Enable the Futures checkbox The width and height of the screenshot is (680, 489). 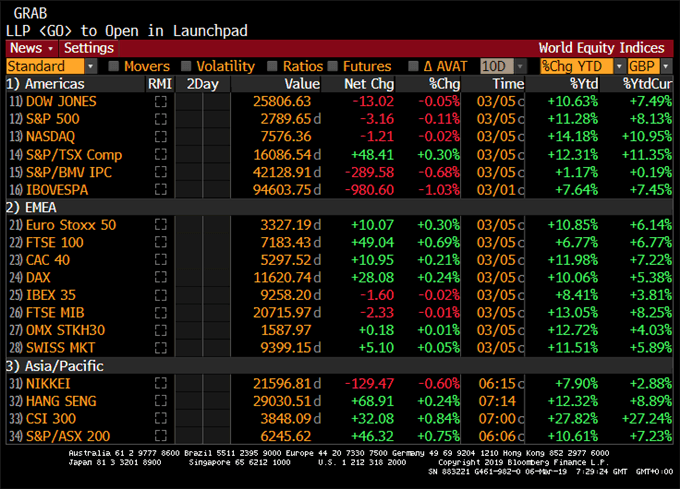[333, 66]
